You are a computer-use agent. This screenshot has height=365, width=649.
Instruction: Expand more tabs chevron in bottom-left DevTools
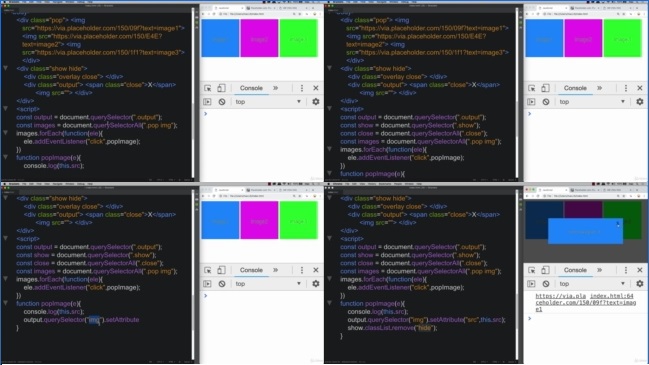click(276, 270)
